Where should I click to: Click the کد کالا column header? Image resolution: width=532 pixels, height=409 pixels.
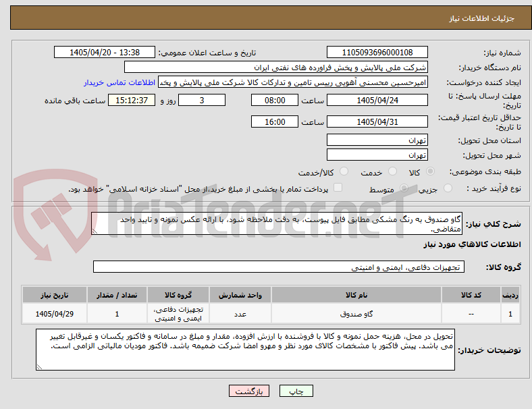coord(471,295)
